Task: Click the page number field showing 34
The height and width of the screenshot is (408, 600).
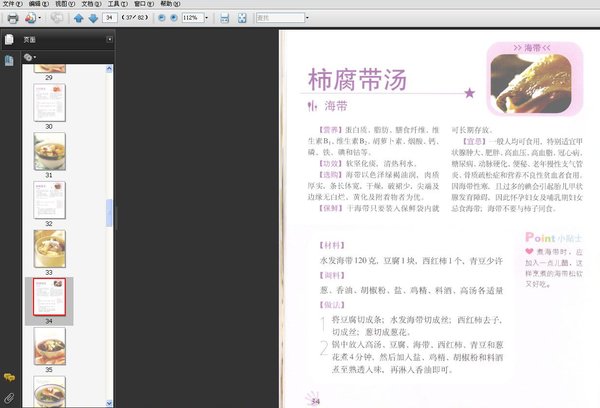Action: (x=110, y=18)
